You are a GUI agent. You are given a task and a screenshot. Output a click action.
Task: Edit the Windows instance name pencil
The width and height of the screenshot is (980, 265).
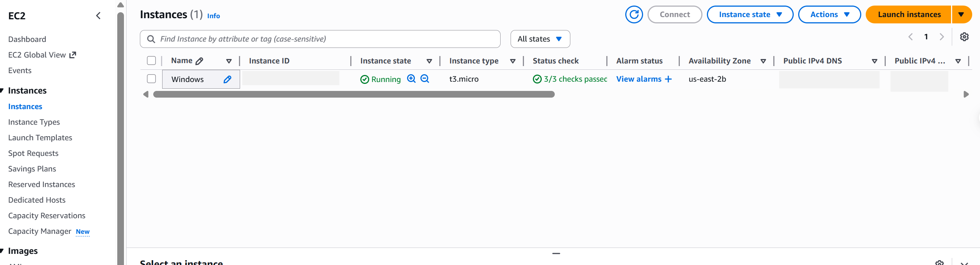227,79
